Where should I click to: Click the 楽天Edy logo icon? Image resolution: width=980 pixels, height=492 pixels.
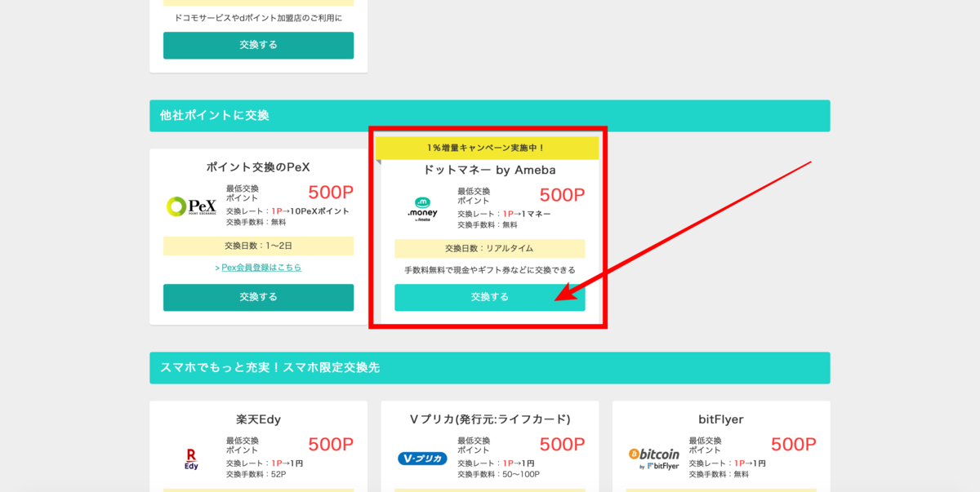pyautogui.click(x=191, y=459)
